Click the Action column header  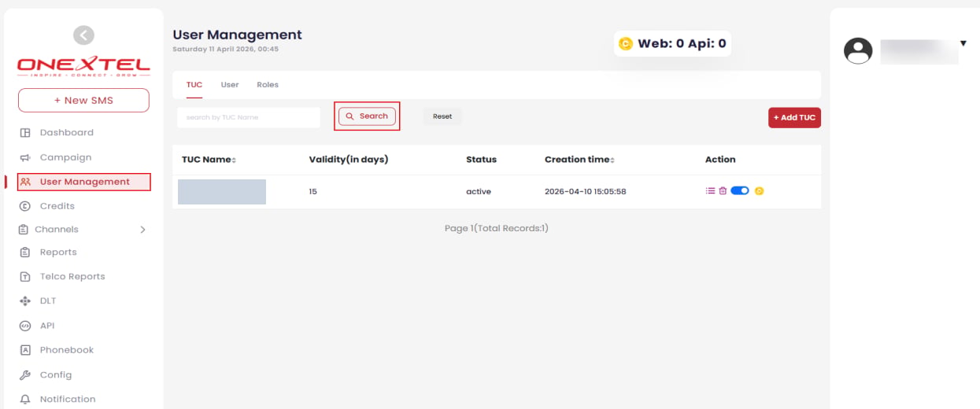pyautogui.click(x=720, y=160)
